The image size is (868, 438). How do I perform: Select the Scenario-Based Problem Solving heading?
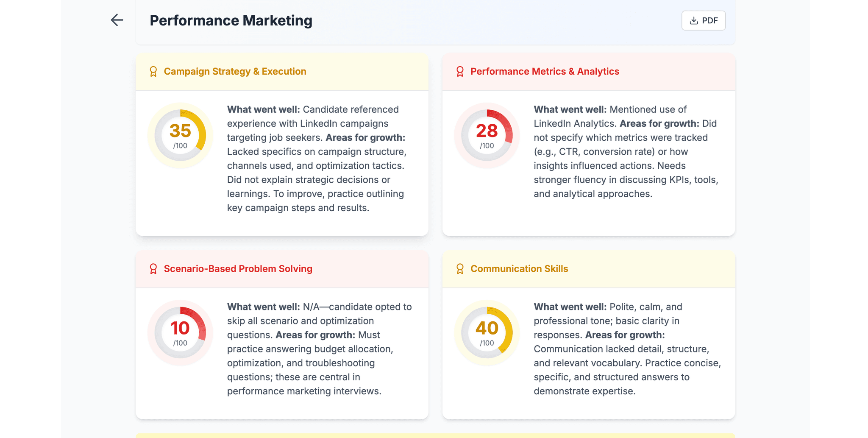click(238, 269)
